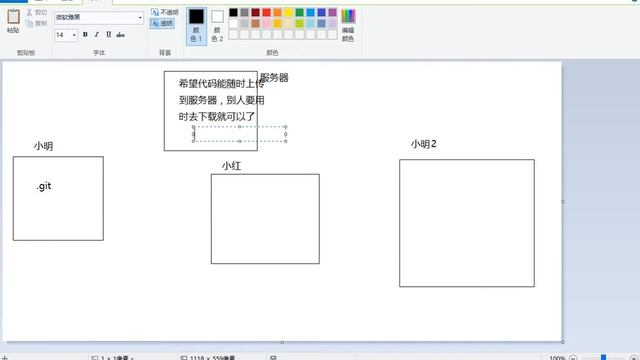
Task: Pick the yellow palette swatch
Action: coord(289,13)
